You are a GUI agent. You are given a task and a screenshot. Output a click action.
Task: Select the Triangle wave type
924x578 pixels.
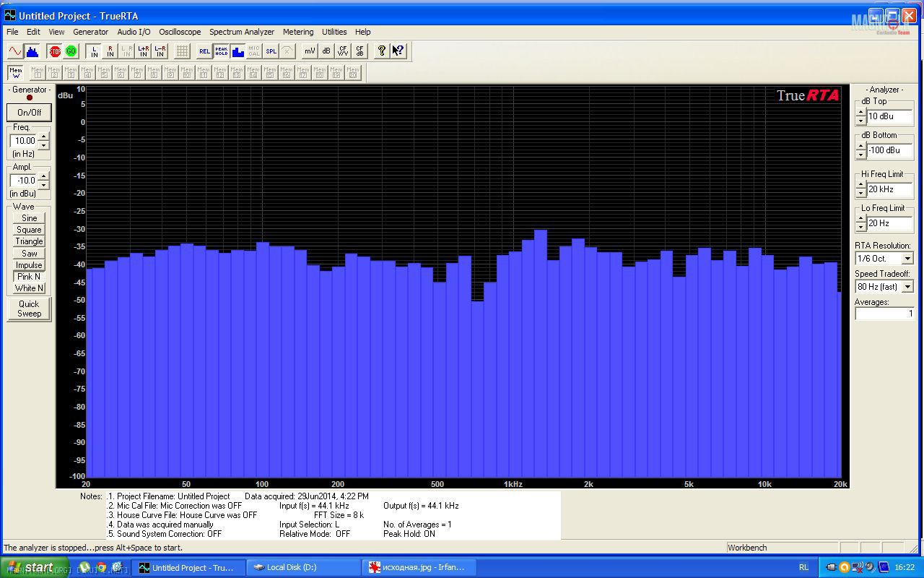pos(29,241)
